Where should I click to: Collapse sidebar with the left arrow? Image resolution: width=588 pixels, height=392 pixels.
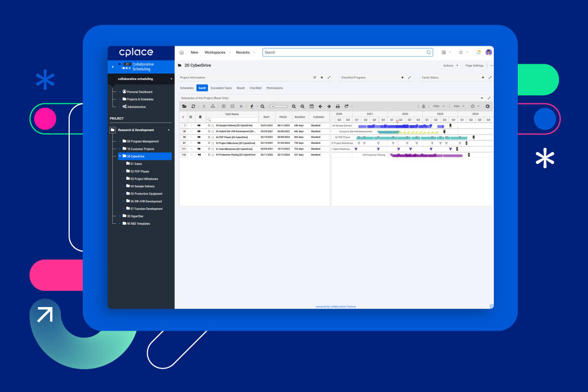(113, 67)
